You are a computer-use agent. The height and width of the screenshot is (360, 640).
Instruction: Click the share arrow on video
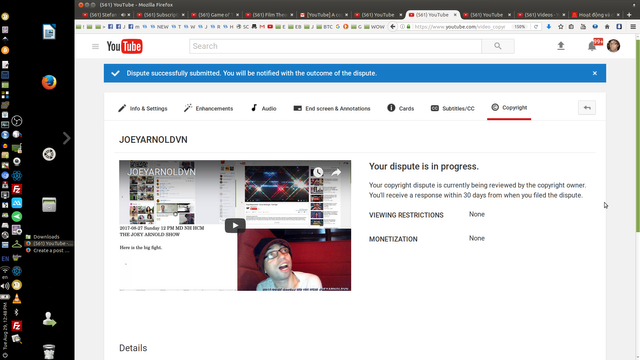click(336, 172)
